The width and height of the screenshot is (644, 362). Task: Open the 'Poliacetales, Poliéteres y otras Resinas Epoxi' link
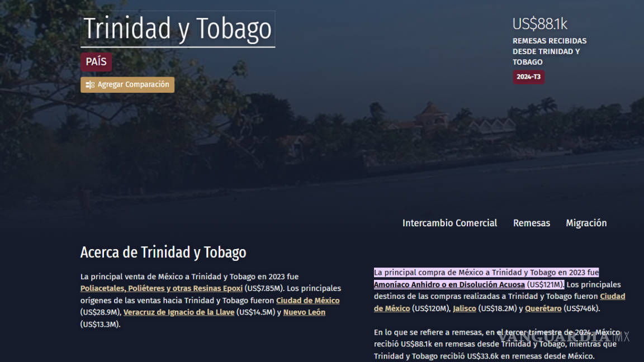(160, 288)
